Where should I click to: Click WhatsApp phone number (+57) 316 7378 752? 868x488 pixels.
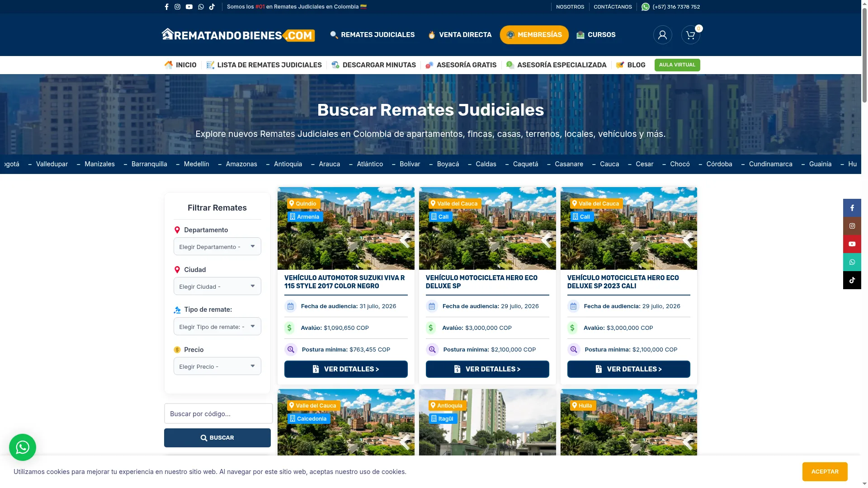(670, 7)
